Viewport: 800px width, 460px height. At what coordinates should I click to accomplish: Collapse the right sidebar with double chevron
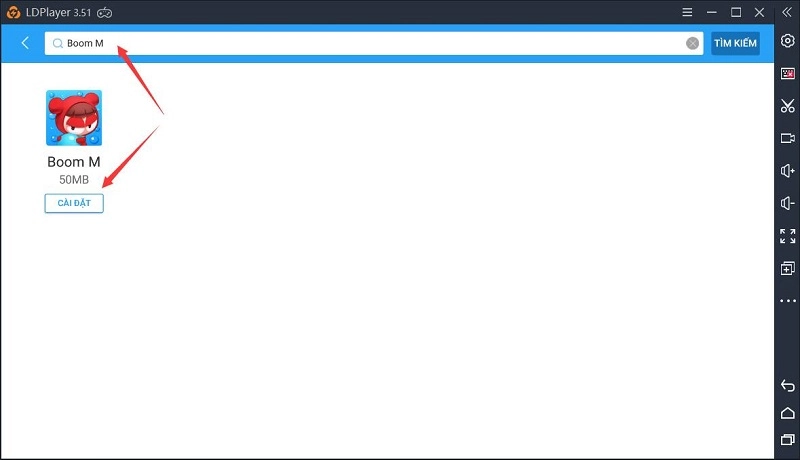coord(786,12)
